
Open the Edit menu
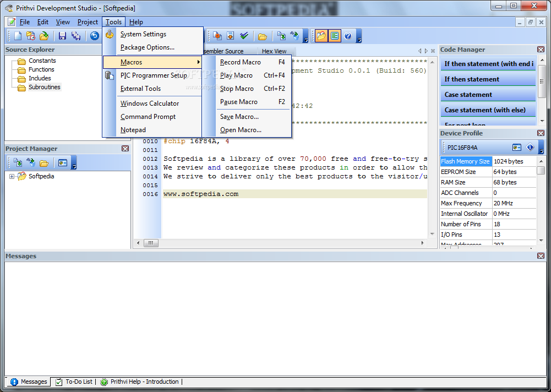tap(43, 22)
